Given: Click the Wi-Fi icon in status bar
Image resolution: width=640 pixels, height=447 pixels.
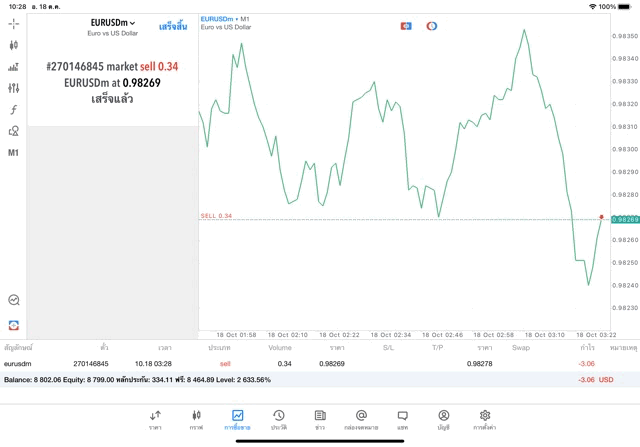Looking at the screenshot, I should pos(592,7).
